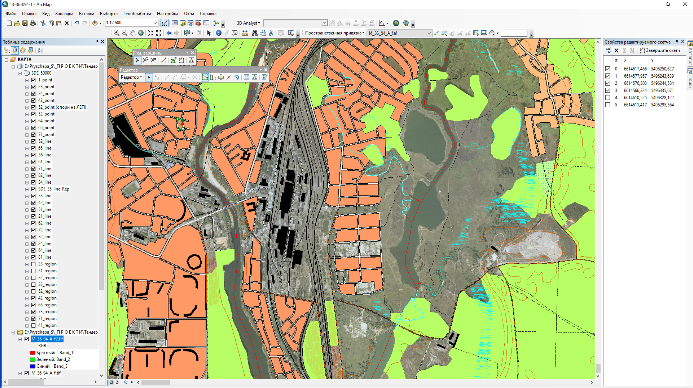Click the Add Data icon
693x388 pixels.
point(95,23)
